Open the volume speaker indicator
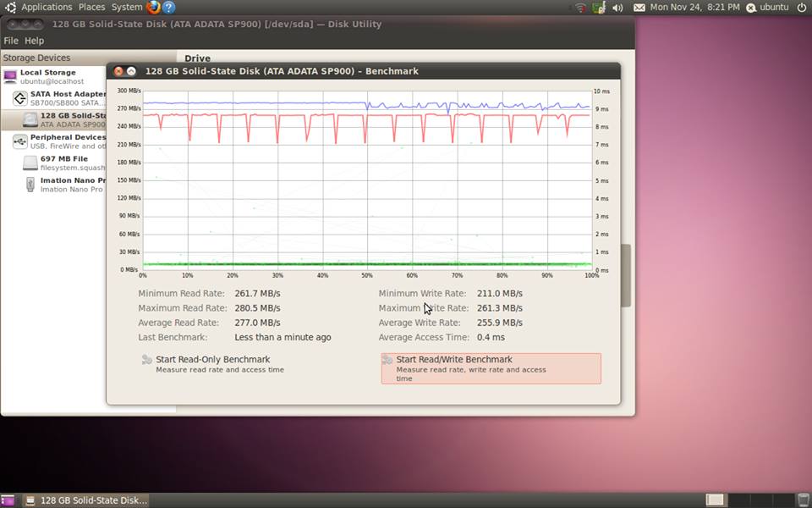812x508 pixels. click(x=617, y=8)
